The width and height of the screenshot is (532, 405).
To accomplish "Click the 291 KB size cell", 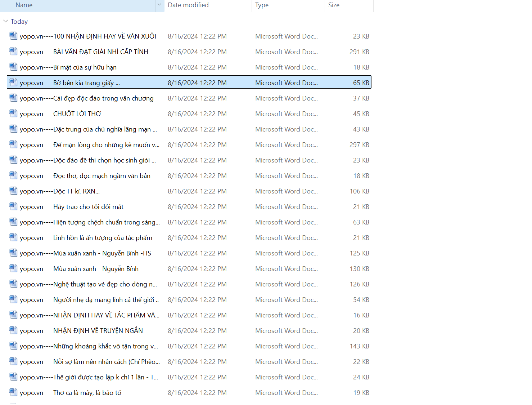I will click(359, 52).
